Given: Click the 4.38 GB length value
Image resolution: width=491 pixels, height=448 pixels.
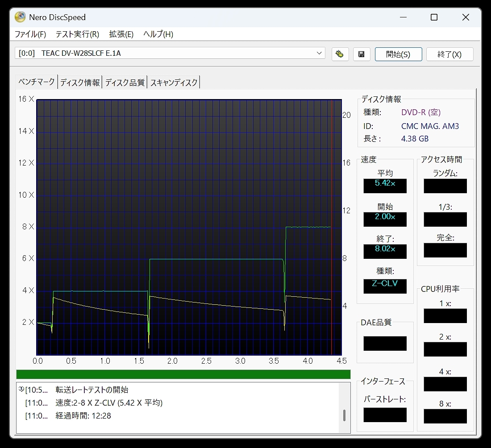Looking at the screenshot, I should [415, 139].
